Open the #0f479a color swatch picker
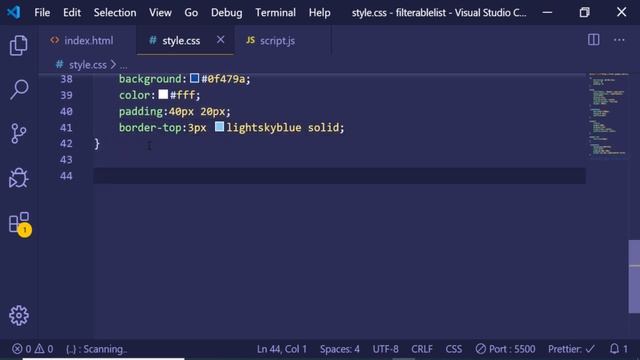Viewport: 640px width, 360px height. coord(195,78)
